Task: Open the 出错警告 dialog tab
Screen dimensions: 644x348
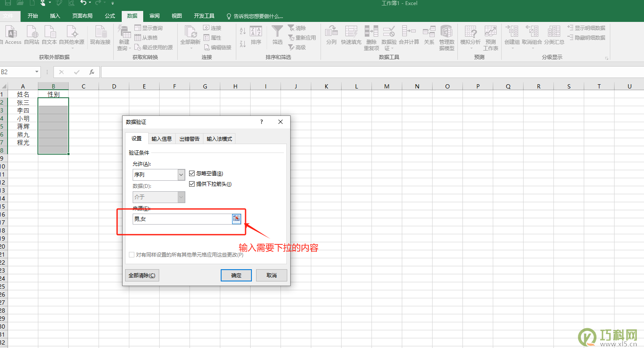Action: point(190,139)
